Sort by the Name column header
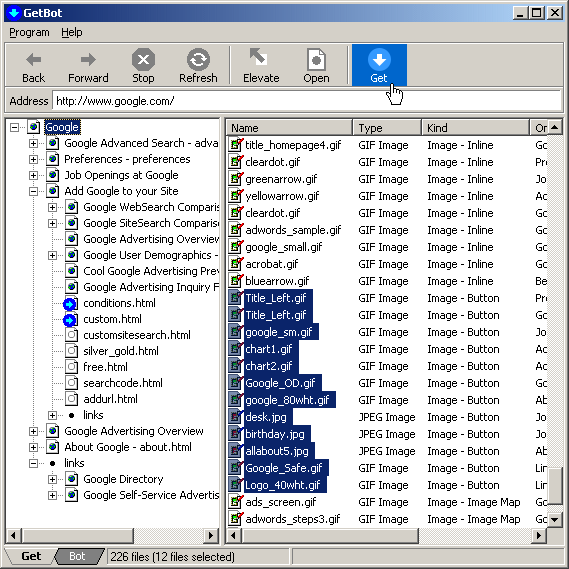This screenshot has height=569, width=569. [x=290, y=128]
